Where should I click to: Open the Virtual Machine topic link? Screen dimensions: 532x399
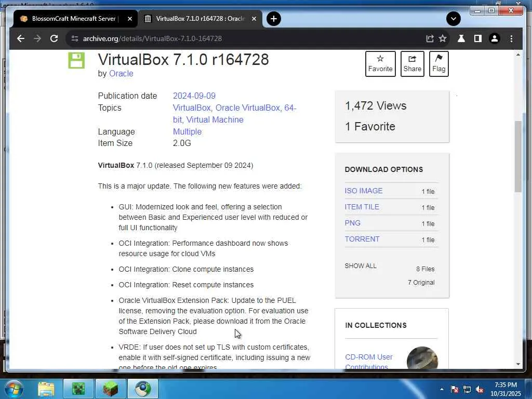pyautogui.click(x=215, y=120)
